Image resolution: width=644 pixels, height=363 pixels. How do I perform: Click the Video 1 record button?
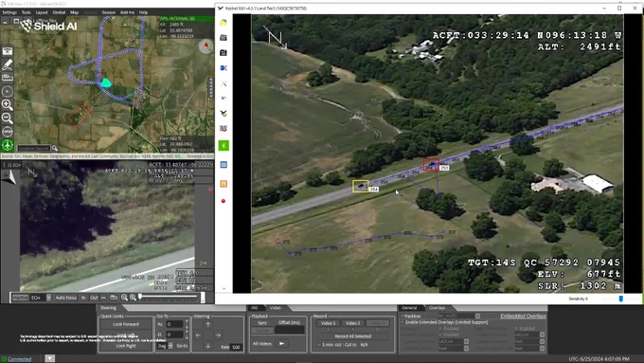pyautogui.click(x=329, y=323)
